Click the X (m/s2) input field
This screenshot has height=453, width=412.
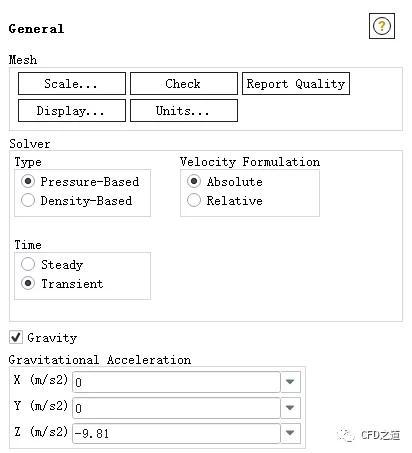click(176, 382)
